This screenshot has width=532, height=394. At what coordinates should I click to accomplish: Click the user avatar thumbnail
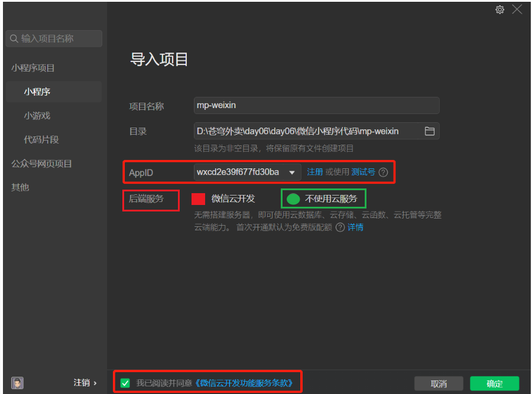[17, 383]
